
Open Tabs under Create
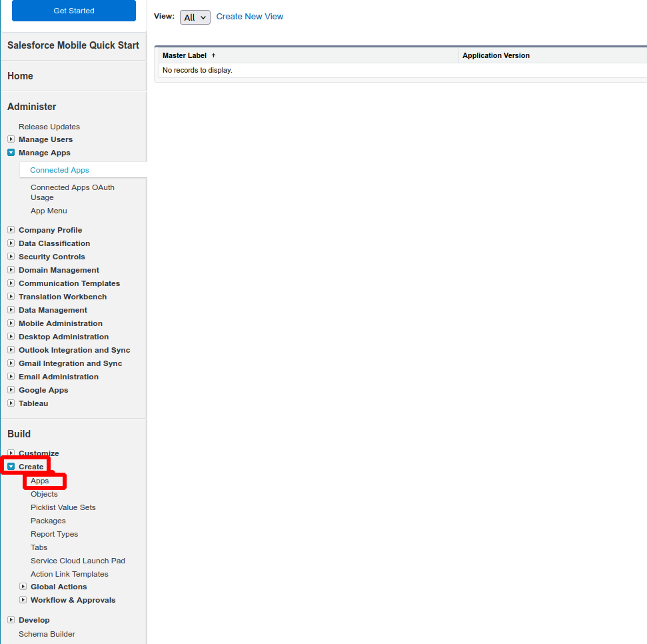coord(39,547)
